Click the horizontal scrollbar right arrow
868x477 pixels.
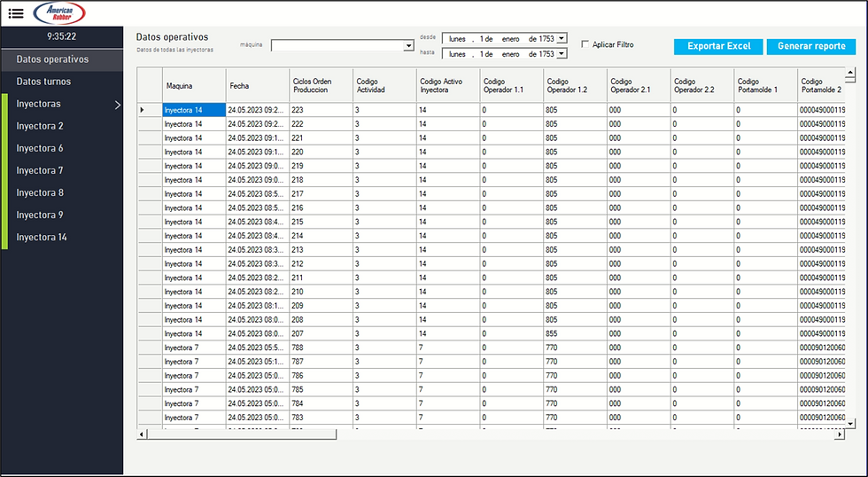click(840, 434)
